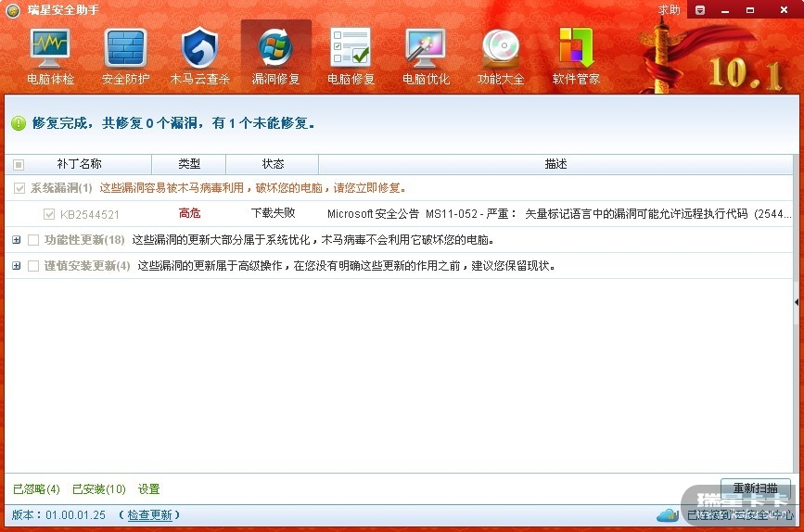Click the 功能性更新(18) group title
The image size is (804, 532).
(x=84, y=240)
